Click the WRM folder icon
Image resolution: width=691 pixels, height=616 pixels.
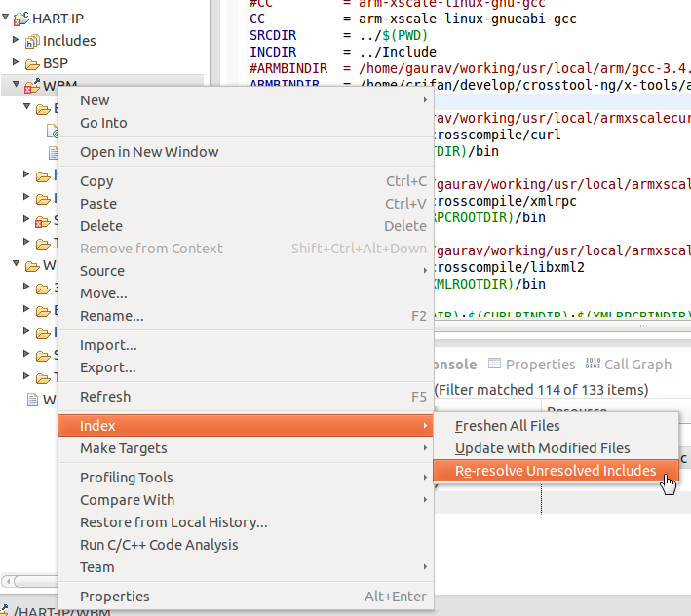tap(31, 86)
